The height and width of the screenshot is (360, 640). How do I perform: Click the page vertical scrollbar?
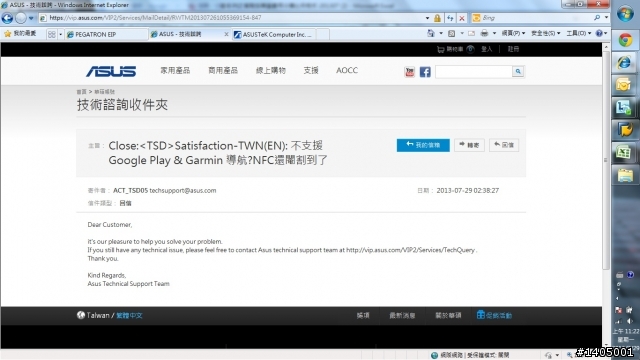point(606,159)
